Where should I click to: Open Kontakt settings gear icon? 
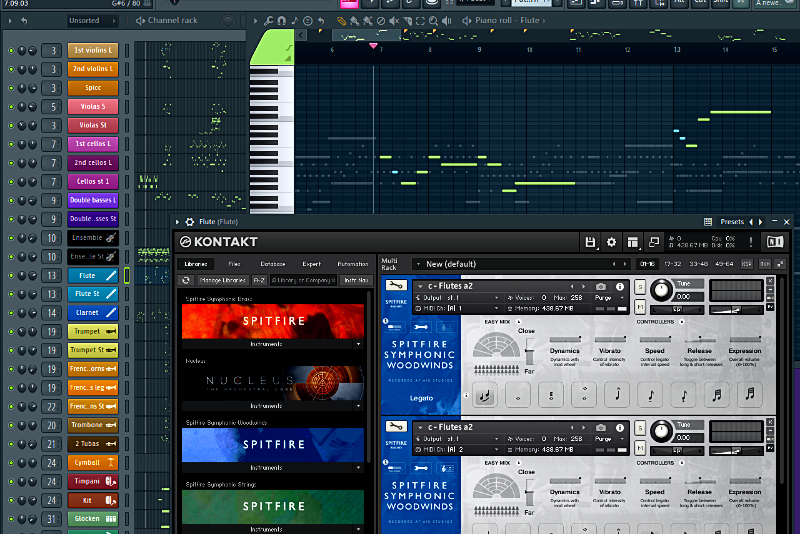click(x=611, y=242)
